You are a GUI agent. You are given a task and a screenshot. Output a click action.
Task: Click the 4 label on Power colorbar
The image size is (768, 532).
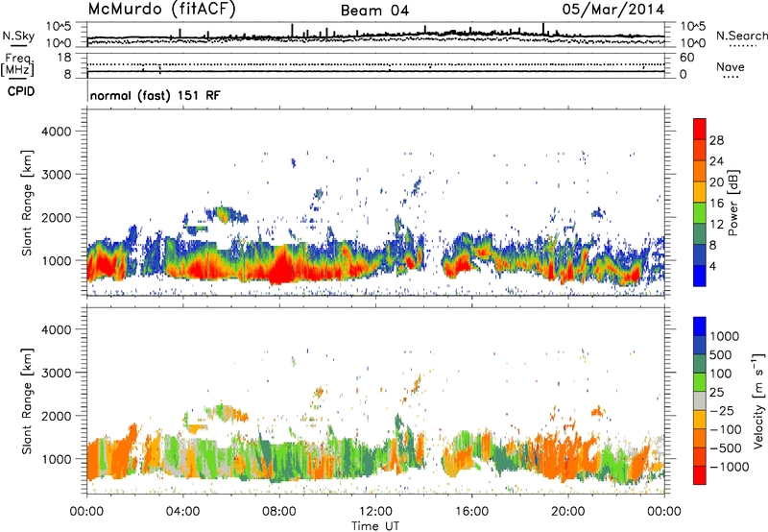pyautogui.click(x=712, y=266)
